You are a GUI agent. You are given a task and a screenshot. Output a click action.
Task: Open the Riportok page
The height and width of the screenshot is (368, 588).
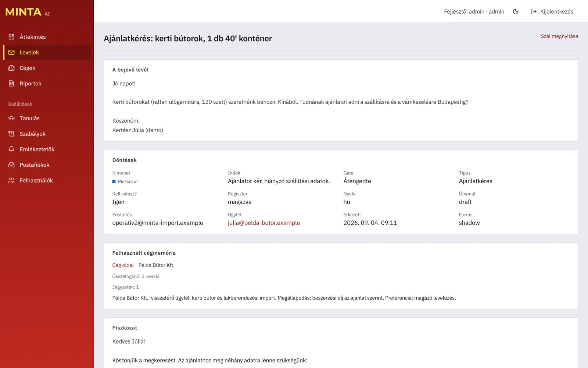pos(47,84)
